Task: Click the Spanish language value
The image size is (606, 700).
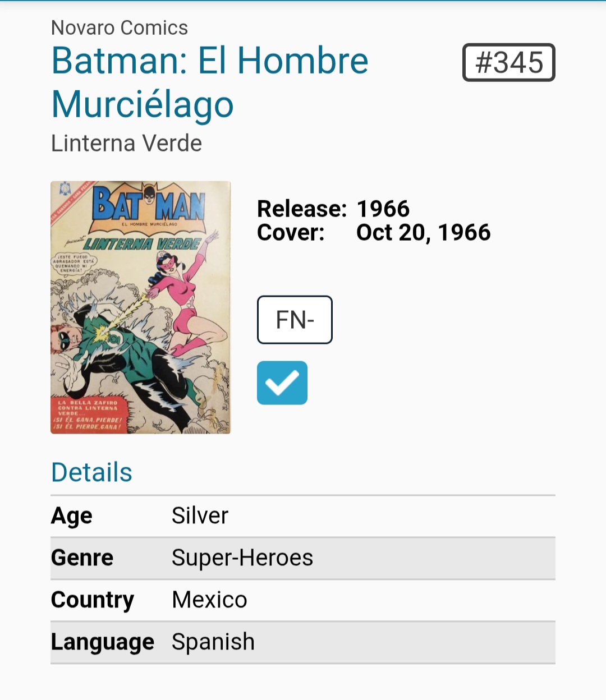Action: [x=213, y=642]
